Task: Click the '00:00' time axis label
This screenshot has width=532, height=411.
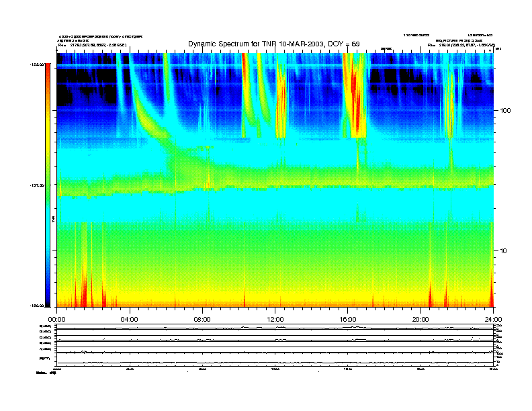Action: [56, 320]
